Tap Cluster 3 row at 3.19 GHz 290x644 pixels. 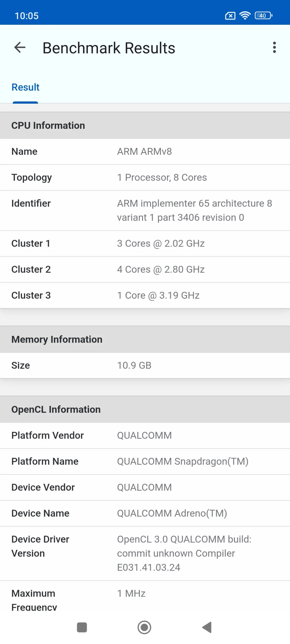[145, 295]
